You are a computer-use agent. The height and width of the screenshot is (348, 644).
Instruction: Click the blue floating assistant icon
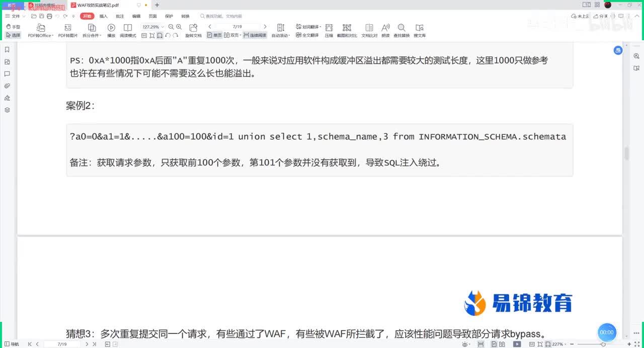coord(618,50)
